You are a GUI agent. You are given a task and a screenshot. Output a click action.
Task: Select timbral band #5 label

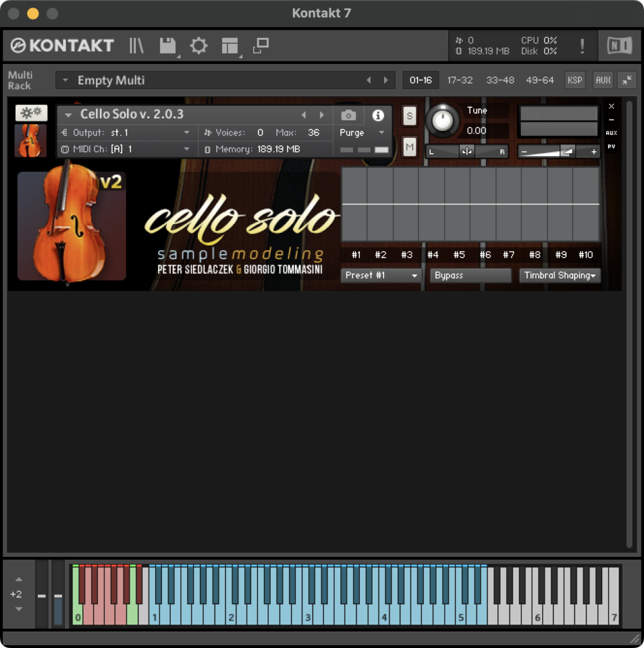coord(459,254)
